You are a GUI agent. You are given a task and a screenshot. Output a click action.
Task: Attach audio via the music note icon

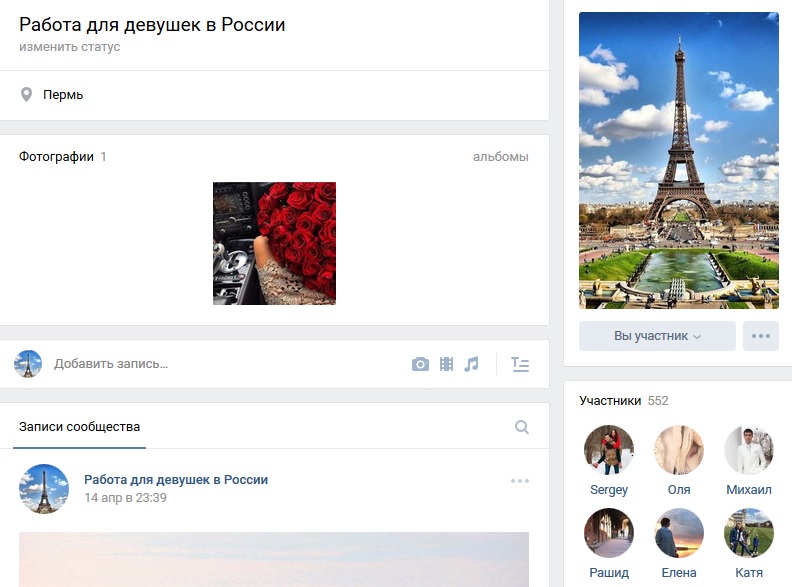tap(471, 364)
